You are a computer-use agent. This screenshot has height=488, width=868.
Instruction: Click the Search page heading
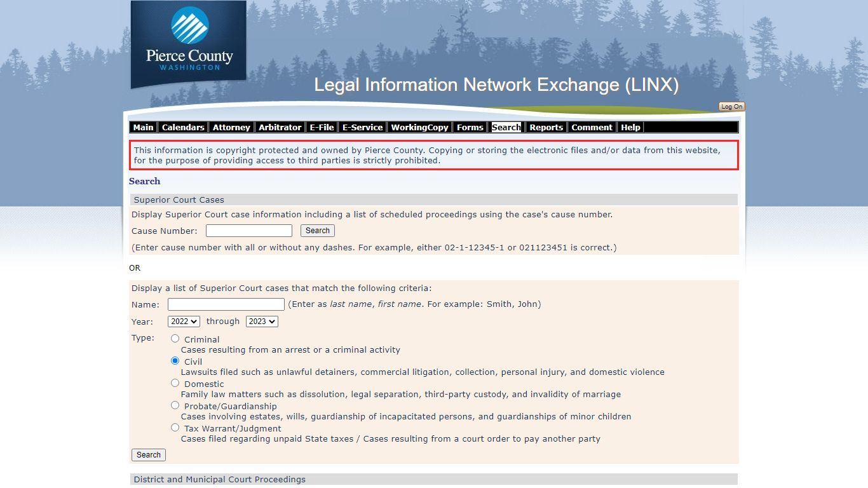point(145,181)
